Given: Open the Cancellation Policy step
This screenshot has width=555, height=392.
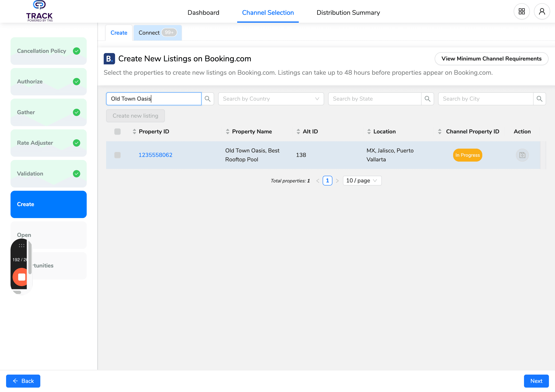Looking at the screenshot, I should [x=49, y=51].
